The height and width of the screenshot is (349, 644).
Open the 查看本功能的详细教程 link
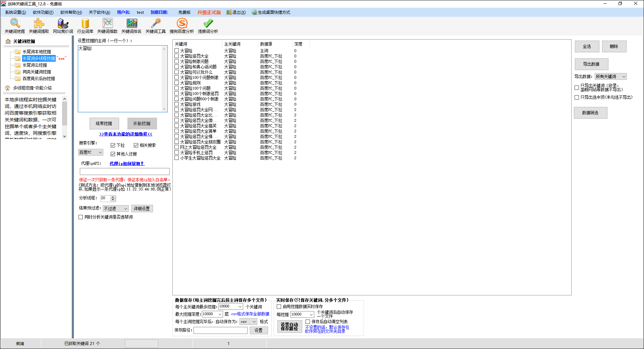[x=126, y=134]
